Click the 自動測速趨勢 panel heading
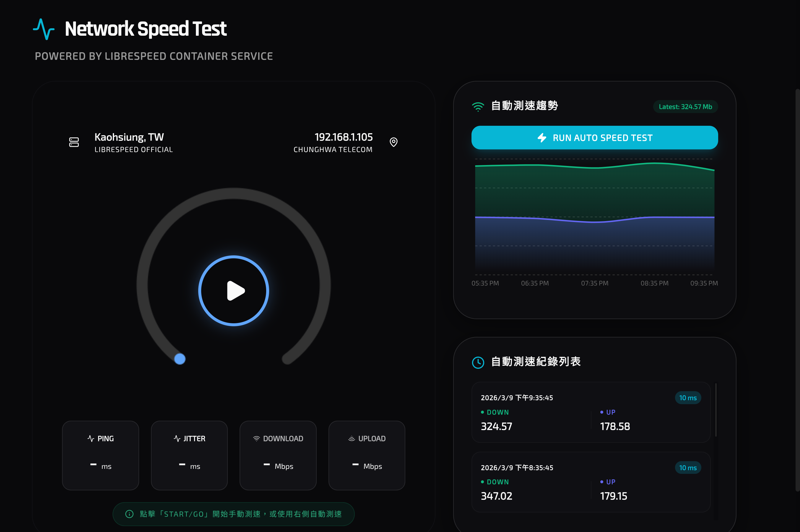Image resolution: width=800 pixels, height=532 pixels. pyautogui.click(x=524, y=106)
